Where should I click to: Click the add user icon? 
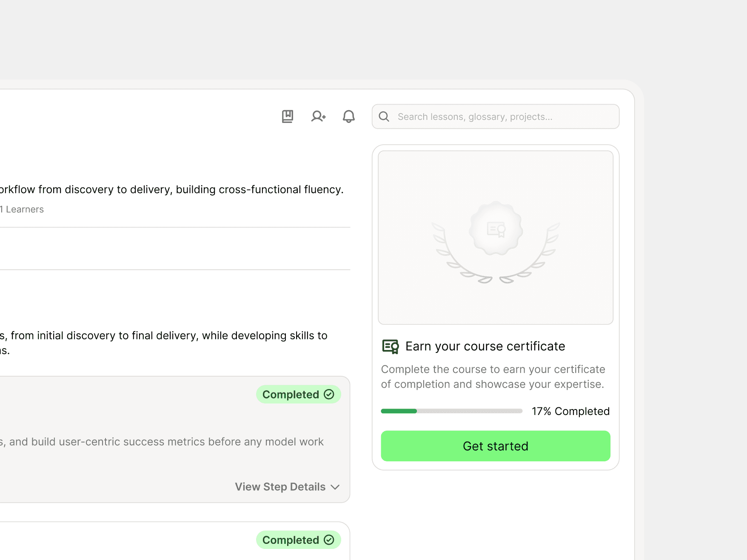[x=318, y=117]
